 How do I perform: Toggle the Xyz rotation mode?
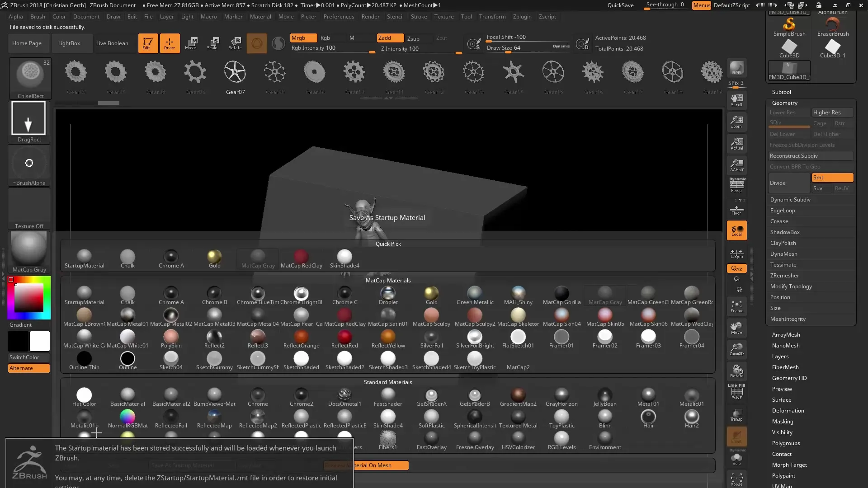coord(737,268)
